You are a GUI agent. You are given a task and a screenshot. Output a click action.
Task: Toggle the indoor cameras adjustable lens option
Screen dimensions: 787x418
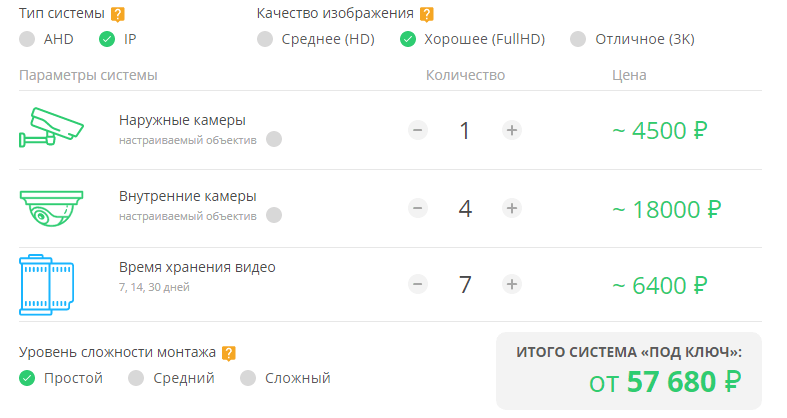point(274,215)
